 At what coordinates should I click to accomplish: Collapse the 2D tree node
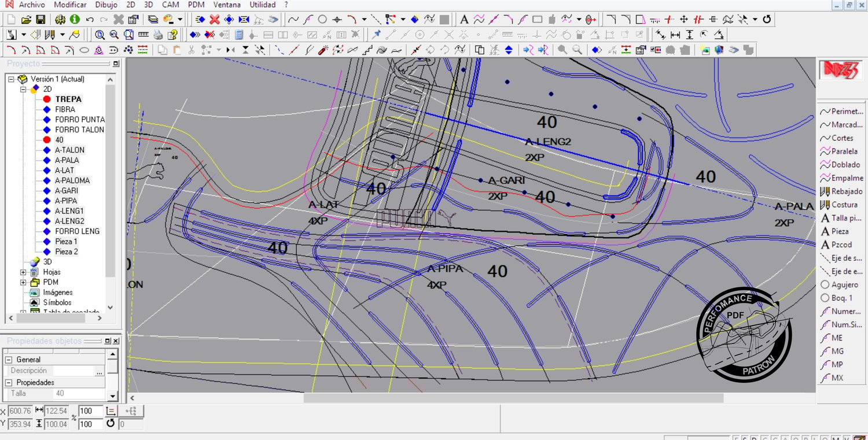23,89
